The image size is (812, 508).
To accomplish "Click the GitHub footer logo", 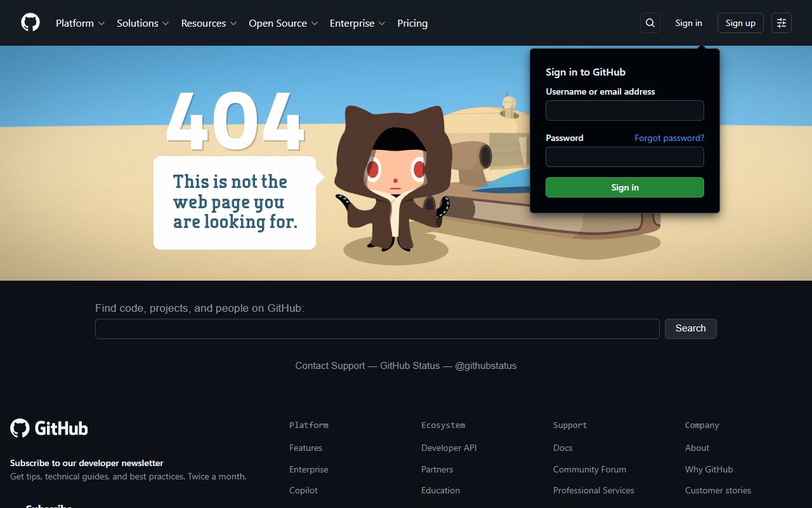I will (x=49, y=428).
